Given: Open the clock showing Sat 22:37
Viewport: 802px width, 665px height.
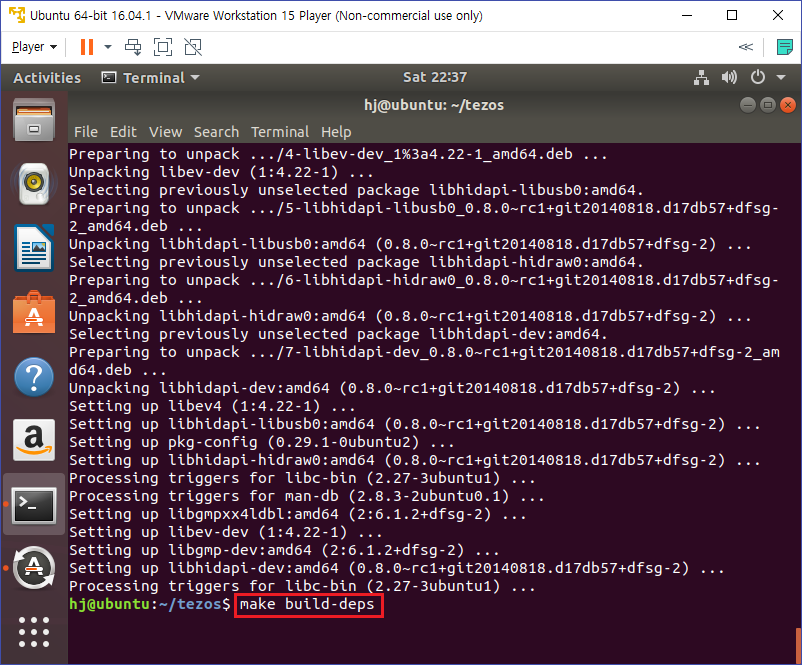Looking at the screenshot, I should (x=435, y=77).
